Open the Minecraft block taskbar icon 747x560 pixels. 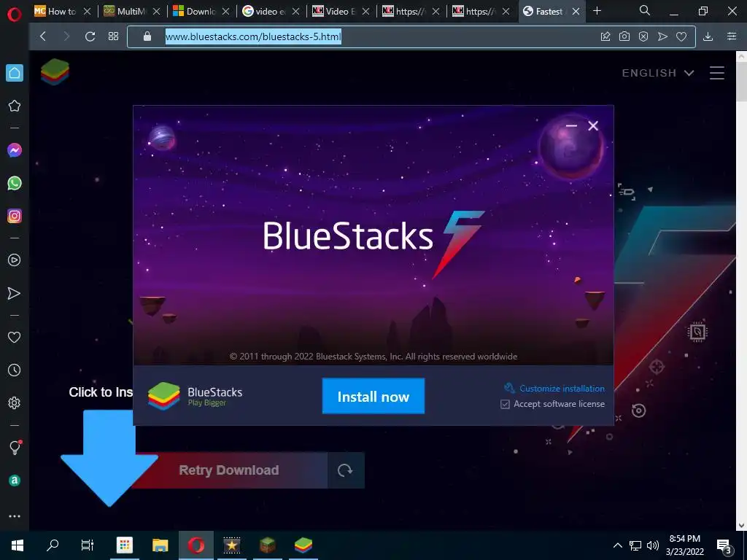267,545
